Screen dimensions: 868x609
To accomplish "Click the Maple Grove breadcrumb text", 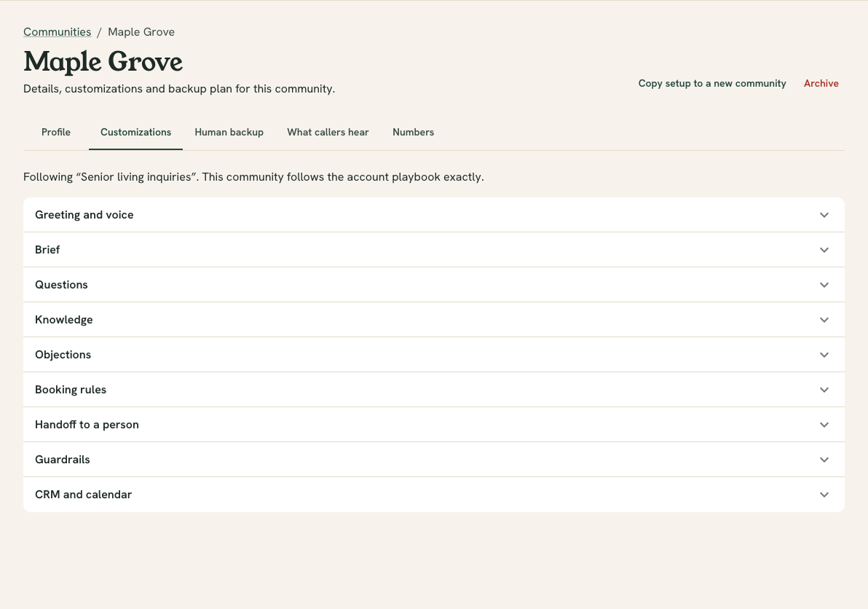I will (141, 32).
